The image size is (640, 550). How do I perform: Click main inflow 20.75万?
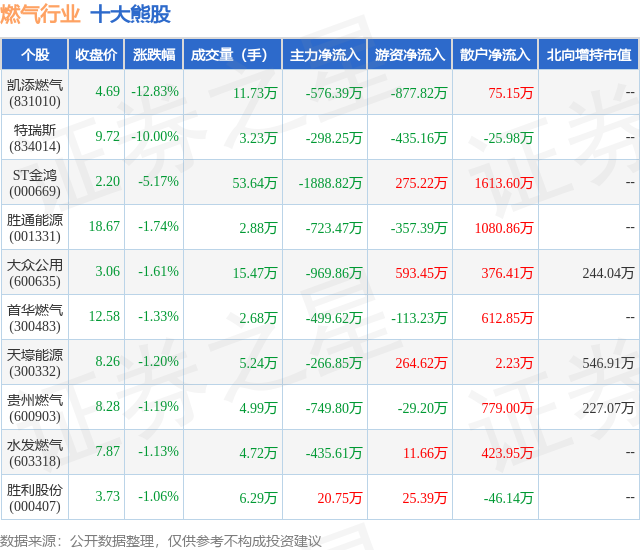tap(340, 498)
